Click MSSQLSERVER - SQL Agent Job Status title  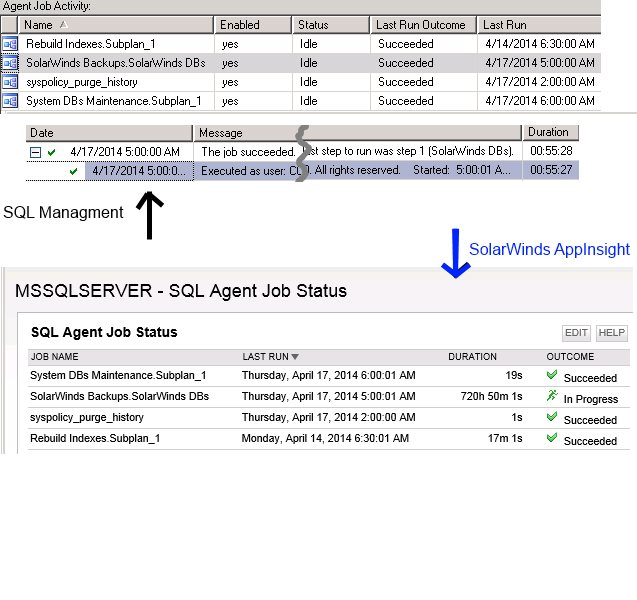181,291
